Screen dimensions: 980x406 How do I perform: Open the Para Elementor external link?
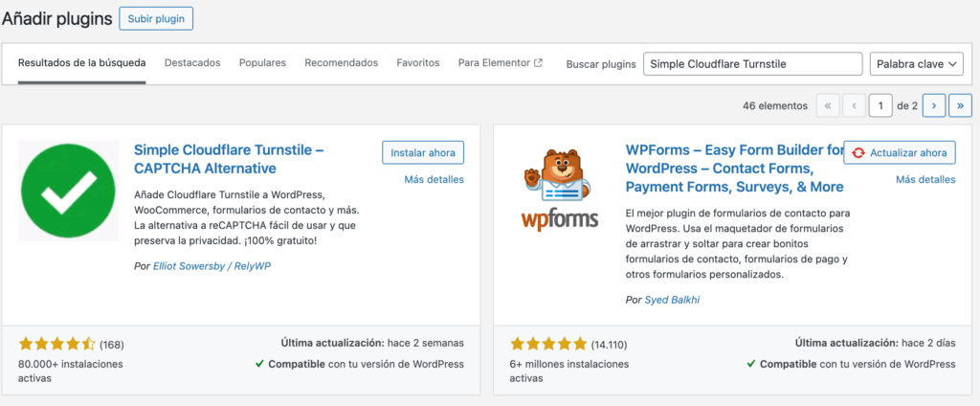click(500, 63)
